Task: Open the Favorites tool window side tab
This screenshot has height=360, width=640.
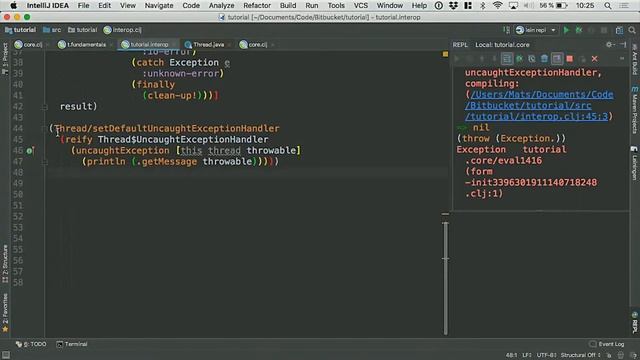Action: tap(5, 312)
